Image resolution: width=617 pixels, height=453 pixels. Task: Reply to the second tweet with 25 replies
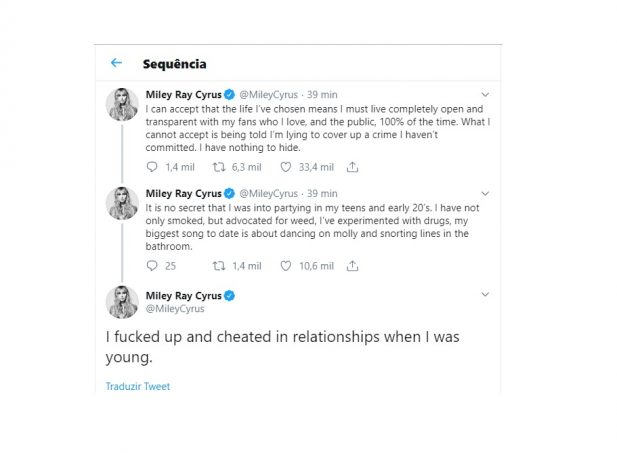tap(152, 266)
